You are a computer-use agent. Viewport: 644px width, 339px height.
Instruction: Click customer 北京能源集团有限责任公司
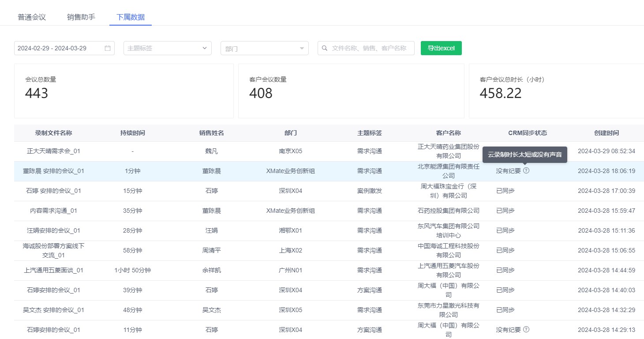pyautogui.click(x=449, y=171)
